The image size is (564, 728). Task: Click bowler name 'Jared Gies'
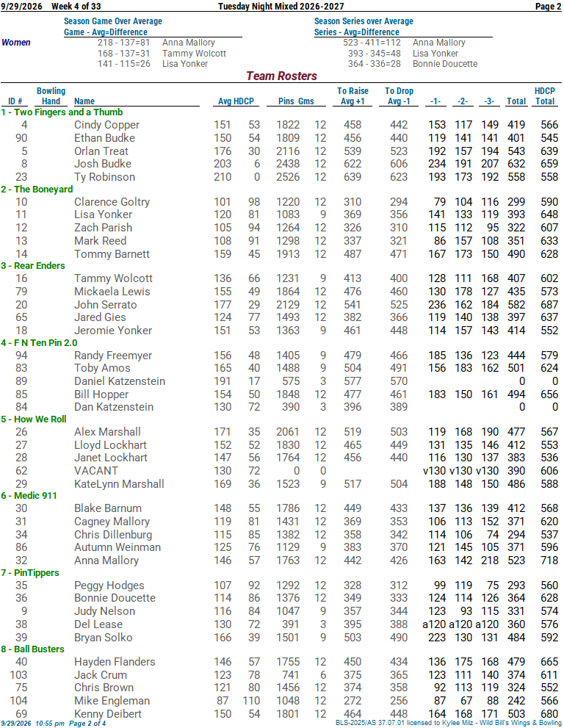pyautogui.click(x=100, y=317)
